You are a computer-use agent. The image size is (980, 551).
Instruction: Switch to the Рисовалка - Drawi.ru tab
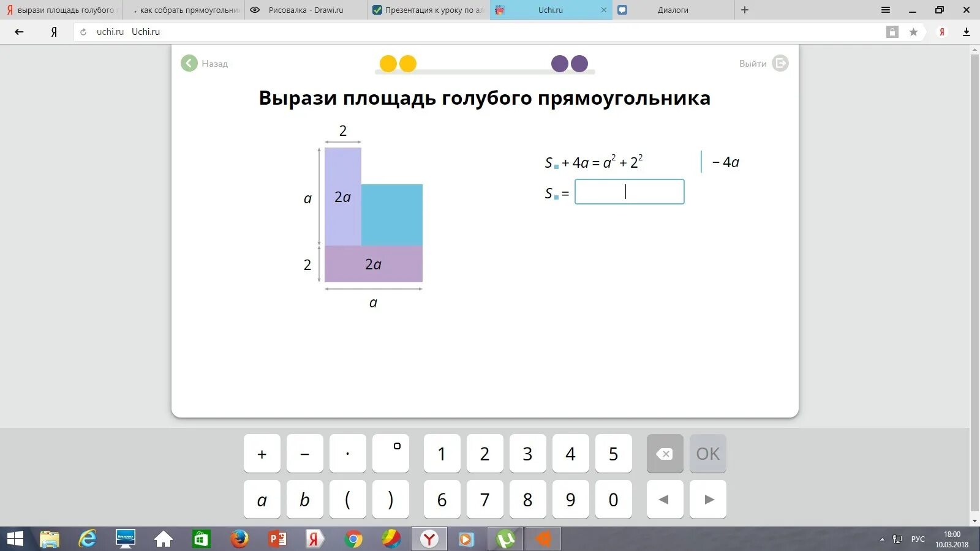tap(306, 10)
